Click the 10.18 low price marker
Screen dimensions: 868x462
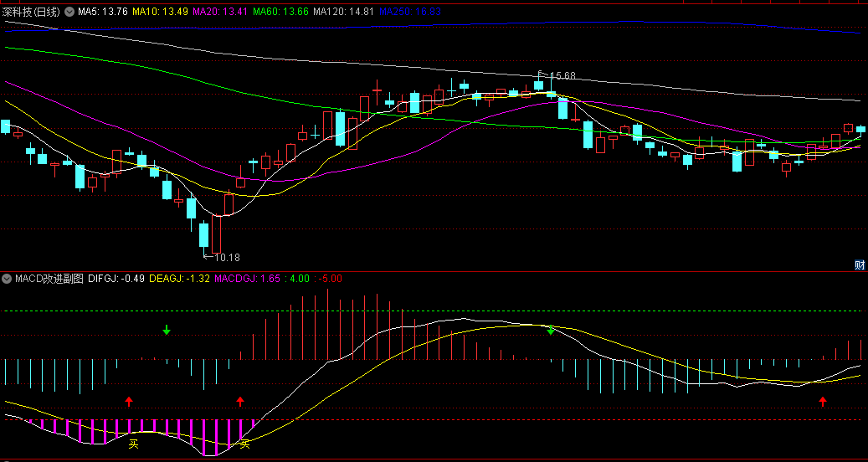coord(227,257)
